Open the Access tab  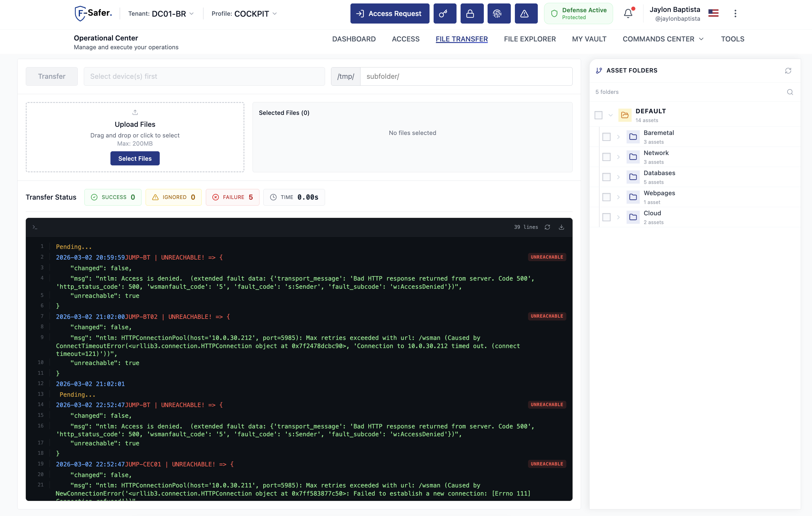click(x=405, y=39)
